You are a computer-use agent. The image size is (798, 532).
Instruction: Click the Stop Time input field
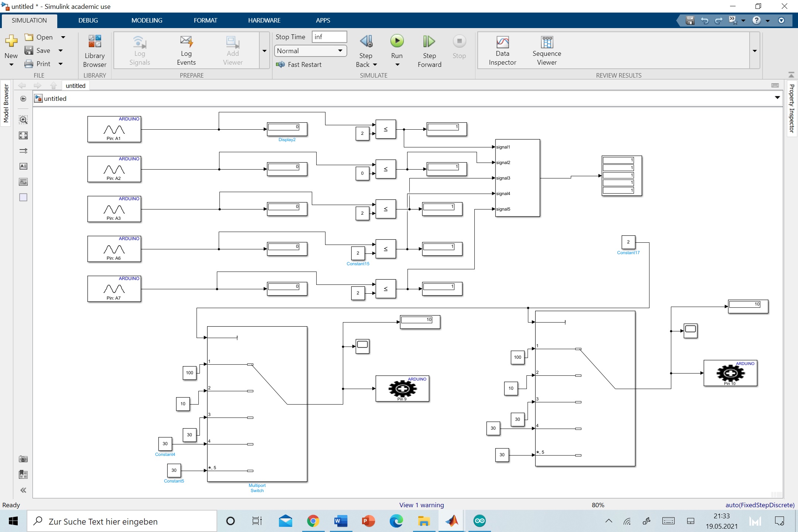pos(329,37)
